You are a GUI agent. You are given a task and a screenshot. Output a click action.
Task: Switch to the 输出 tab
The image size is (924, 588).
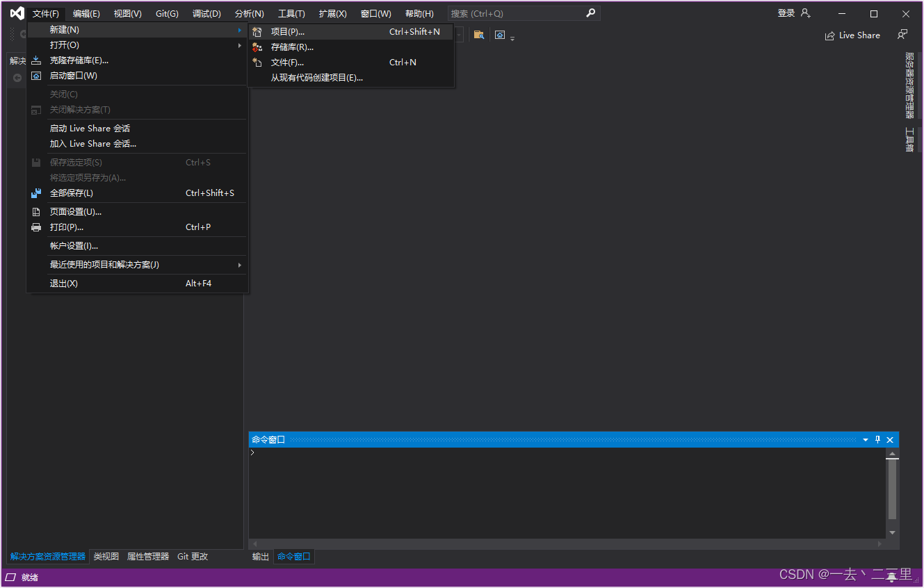(261, 557)
